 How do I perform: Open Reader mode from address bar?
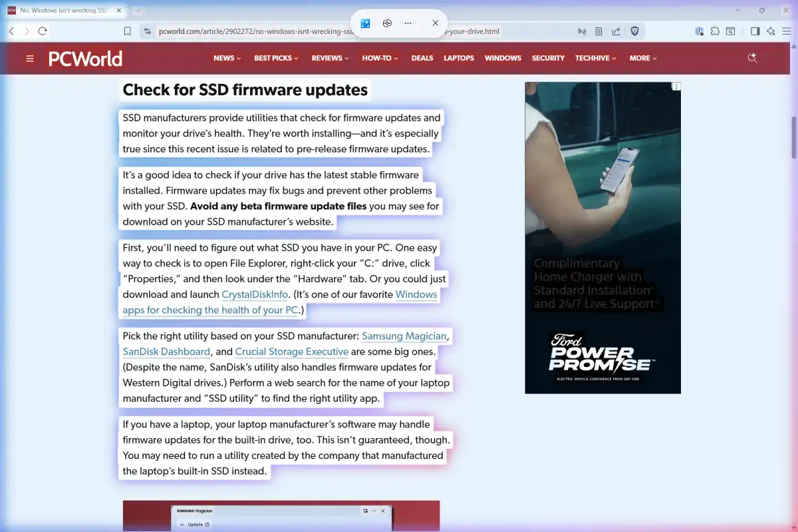(x=599, y=31)
